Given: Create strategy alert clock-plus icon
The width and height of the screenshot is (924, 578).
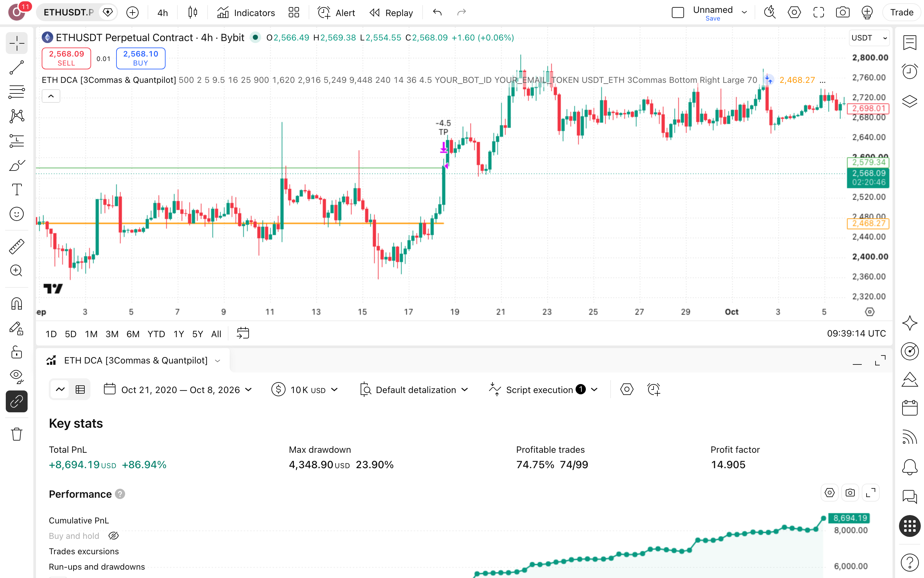Looking at the screenshot, I should (654, 390).
